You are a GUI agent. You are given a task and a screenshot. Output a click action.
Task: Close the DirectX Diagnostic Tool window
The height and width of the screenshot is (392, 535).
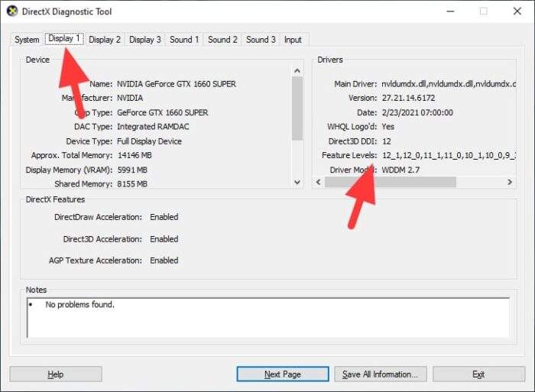point(517,11)
